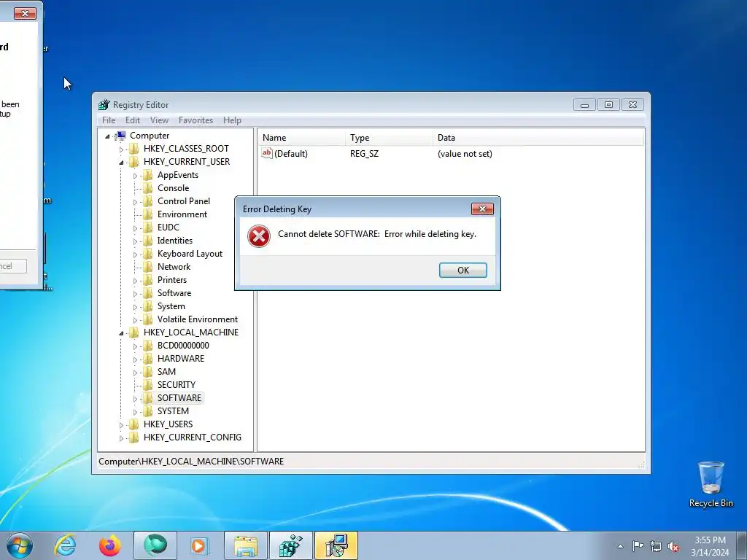Open the View menu in Registry Editor
Viewport: 747px width, 560px height.
point(159,120)
